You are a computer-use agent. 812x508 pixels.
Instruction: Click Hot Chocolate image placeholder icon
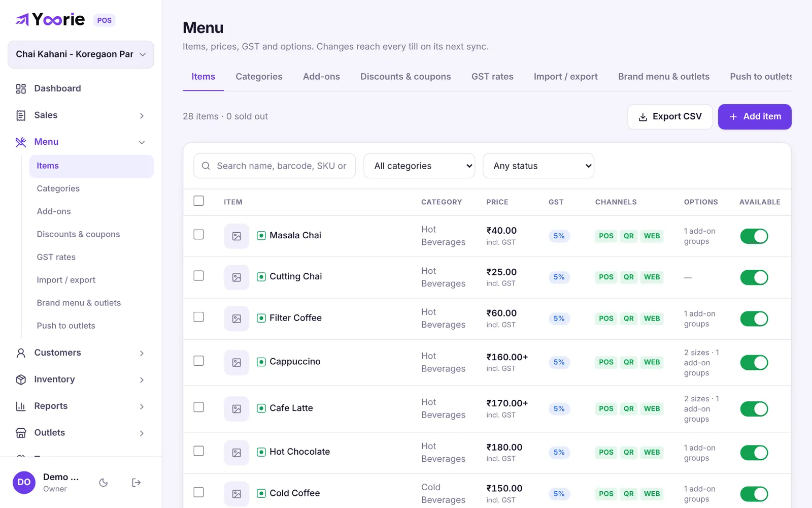pos(236,453)
